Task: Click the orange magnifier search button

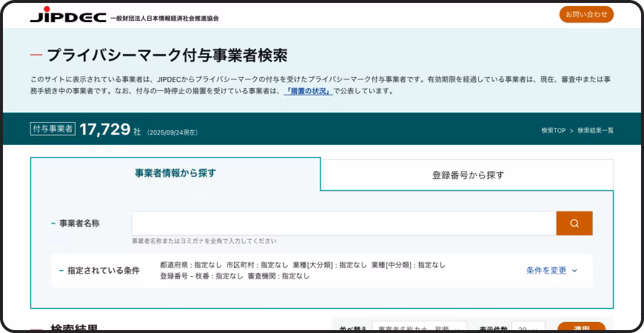Action: pos(574,223)
